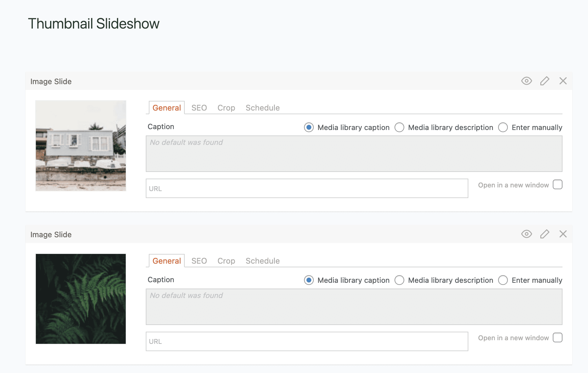Viewport: 588px width, 373px height.
Task: Check Open in a new window for second slide
Action: [557, 337]
